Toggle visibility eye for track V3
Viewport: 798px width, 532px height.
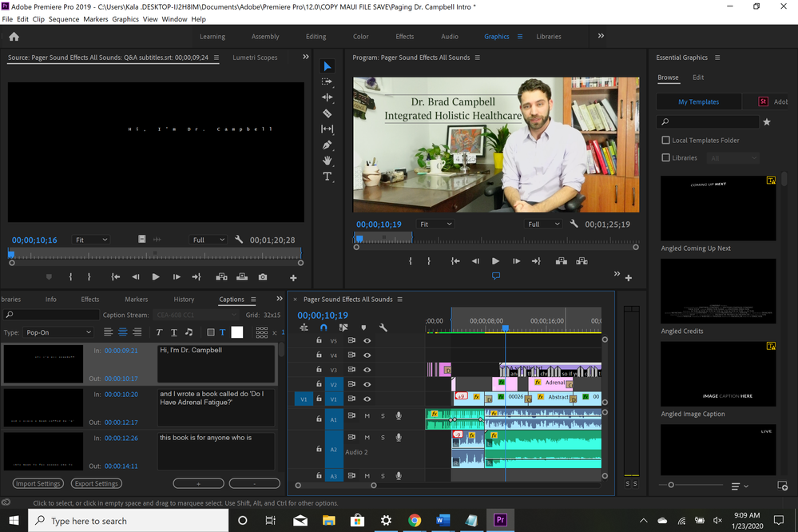367,370
